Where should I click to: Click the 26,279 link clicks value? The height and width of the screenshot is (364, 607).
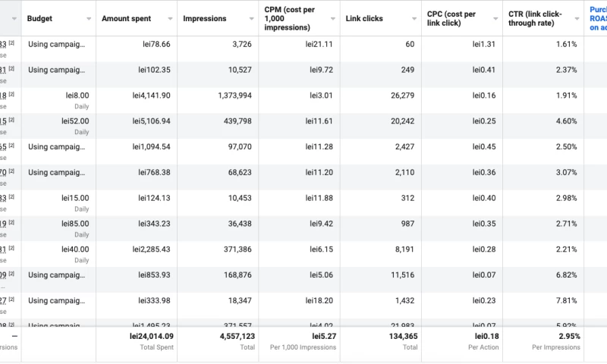point(400,96)
